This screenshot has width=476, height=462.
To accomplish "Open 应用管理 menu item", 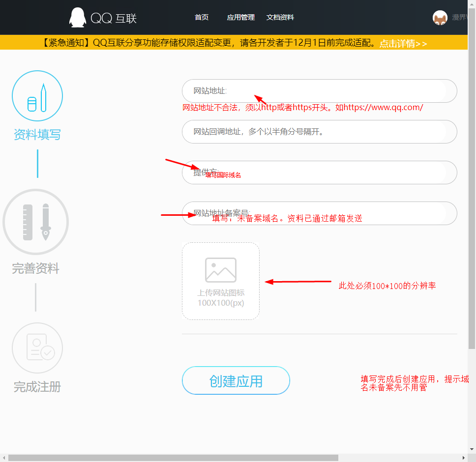I will pyautogui.click(x=241, y=17).
